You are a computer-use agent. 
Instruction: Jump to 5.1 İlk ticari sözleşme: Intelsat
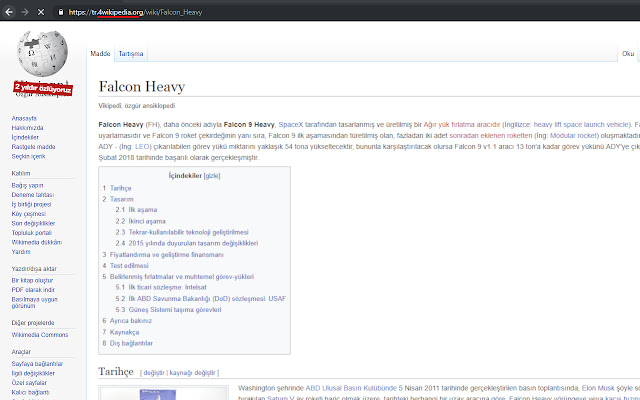[161, 287]
